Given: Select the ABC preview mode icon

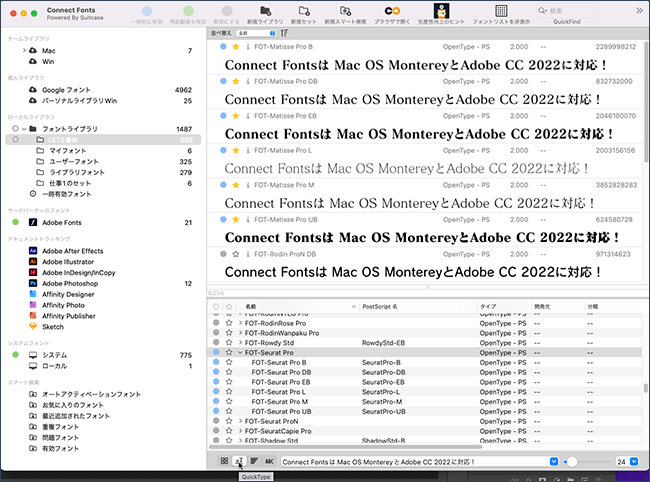Looking at the screenshot, I should pos(269,461).
